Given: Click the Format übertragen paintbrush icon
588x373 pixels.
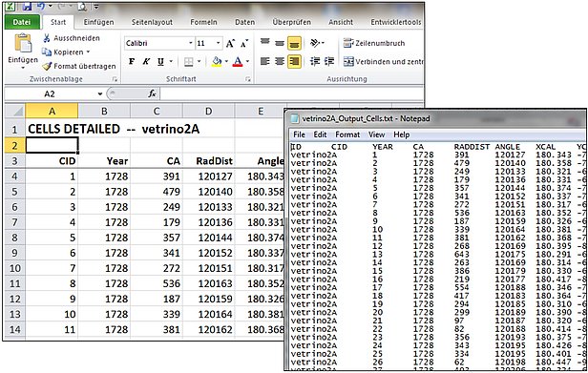Looking at the screenshot, I should [x=47, y=66].
